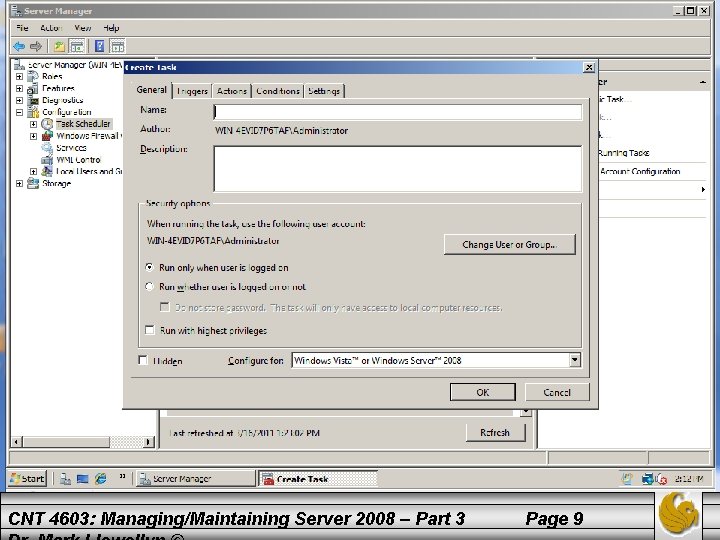Screen dimensions: 720x540
Task: Expand the Storage tree node
Action: pyautogui.click(x=19, y=183)
